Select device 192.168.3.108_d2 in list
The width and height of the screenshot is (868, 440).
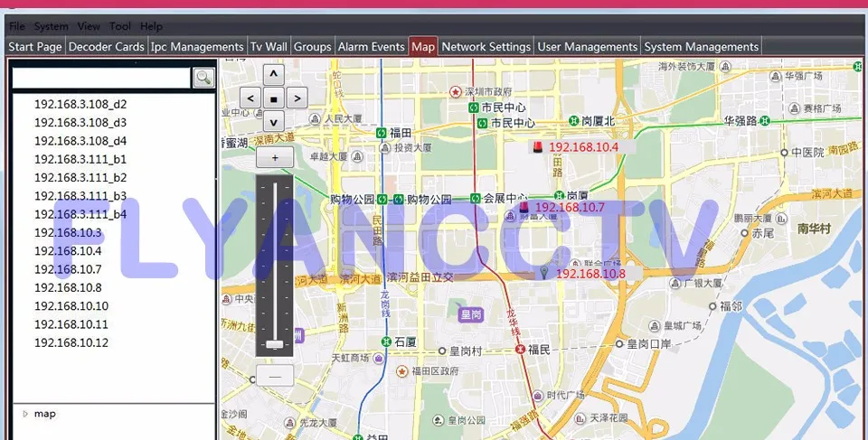80,104
